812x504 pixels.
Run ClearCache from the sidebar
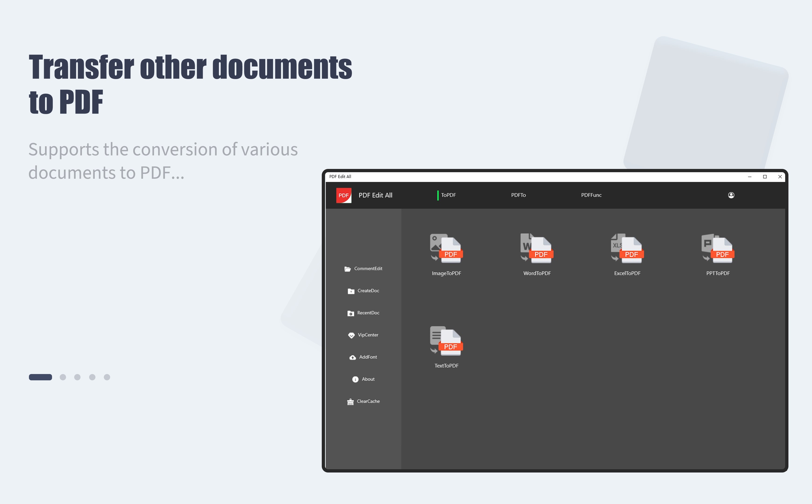(x=363, y=401)
